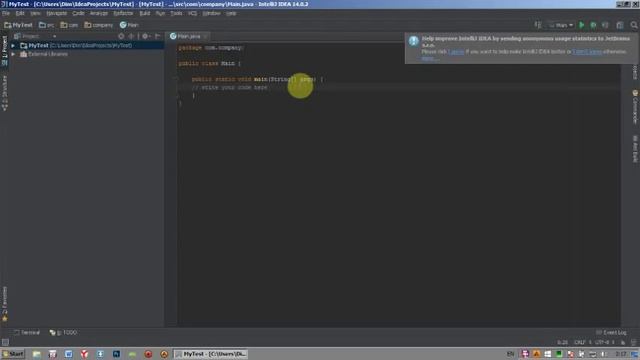
Task: Click the EN language indicator in tray
Action: tap(510, 354)
